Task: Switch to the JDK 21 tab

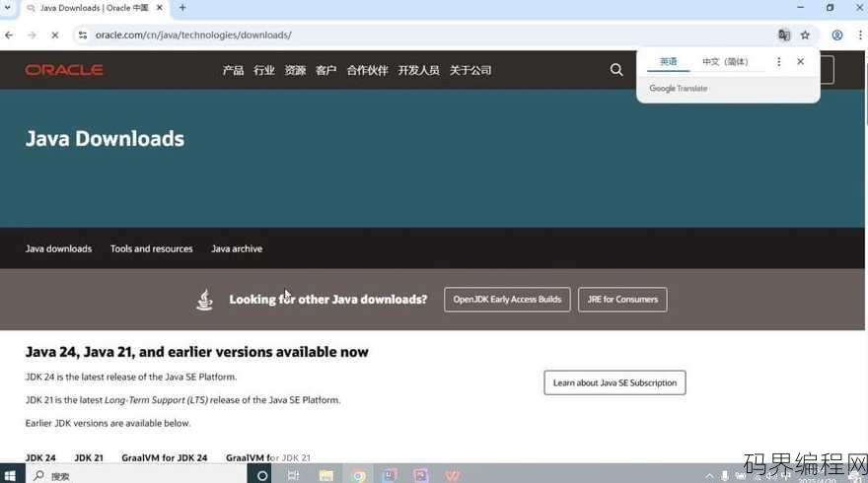Action: pos(89,457)
